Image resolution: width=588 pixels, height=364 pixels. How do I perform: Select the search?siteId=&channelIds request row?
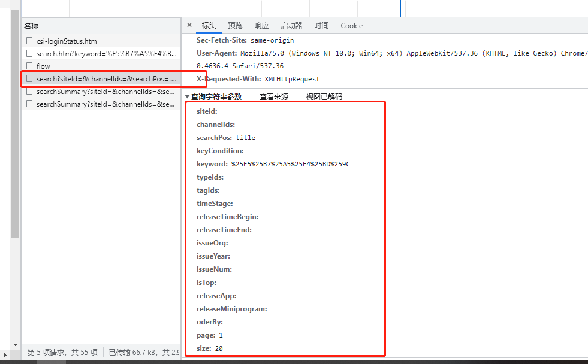pyautogui.click(x=101, y=78)
